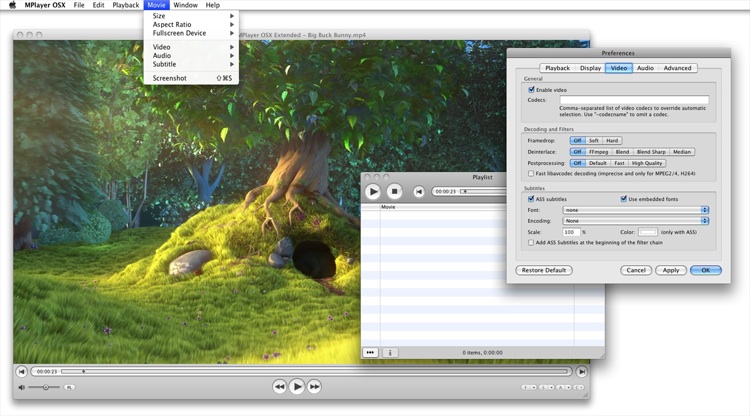Expand the Fullscreen Device submenu
The width and height of the screenshot is (750, 416).
(191, 33)
